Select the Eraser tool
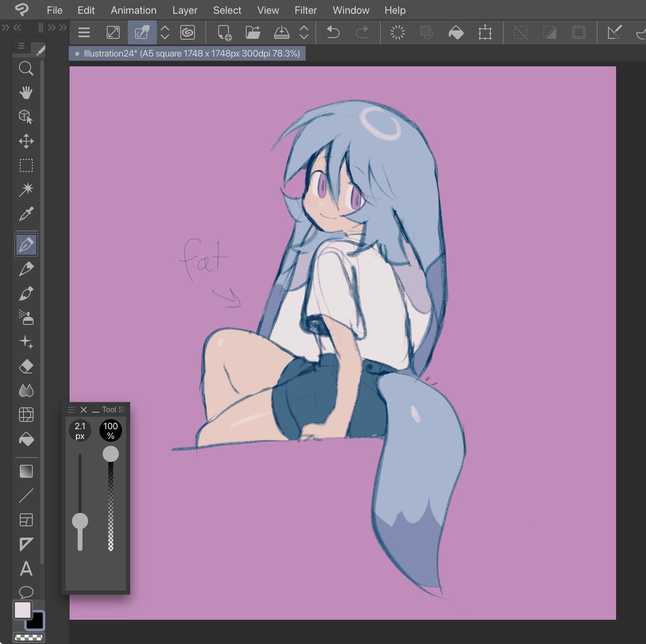This screenshot has width=646, height=644. point(26,367)
